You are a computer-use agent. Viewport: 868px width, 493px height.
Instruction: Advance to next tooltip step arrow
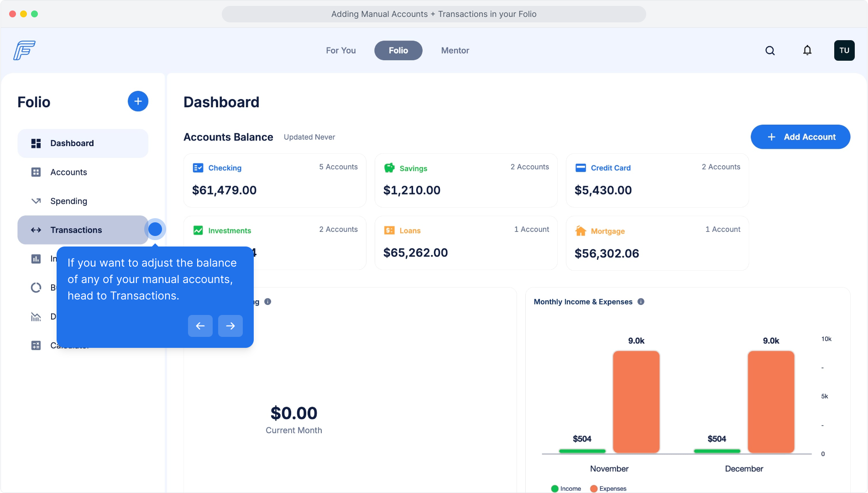(230, 326)
